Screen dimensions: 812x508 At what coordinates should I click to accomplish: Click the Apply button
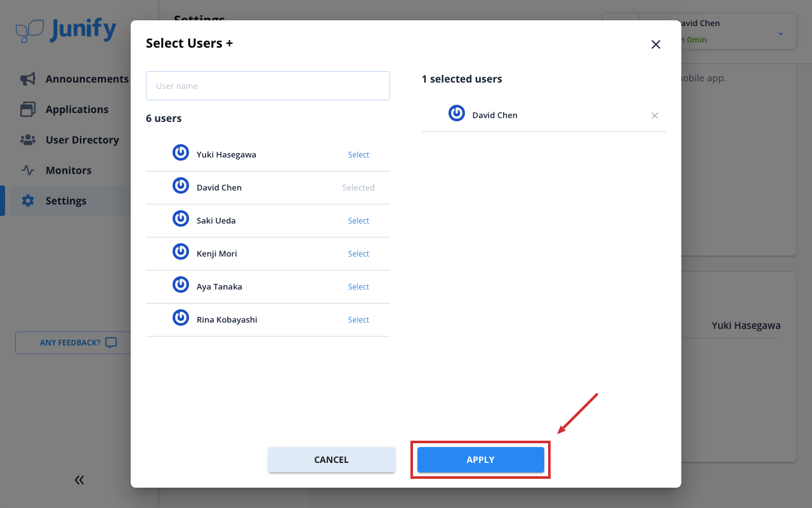481,460
